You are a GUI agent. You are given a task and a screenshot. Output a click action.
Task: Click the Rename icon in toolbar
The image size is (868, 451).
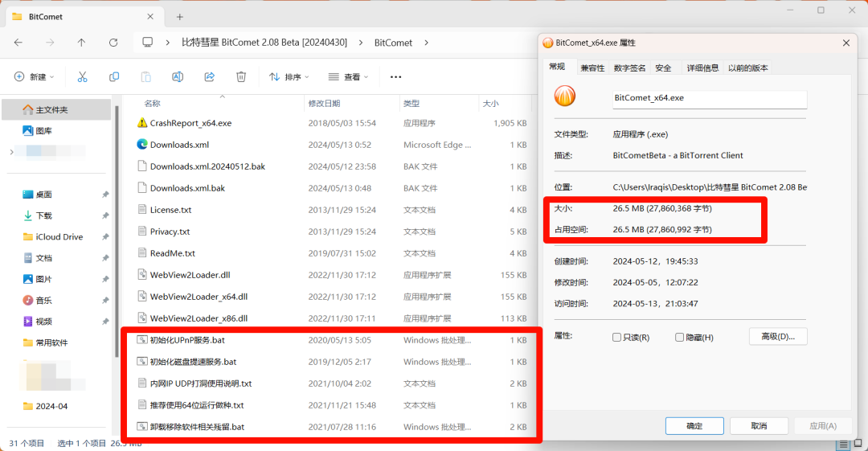[178, 77]
